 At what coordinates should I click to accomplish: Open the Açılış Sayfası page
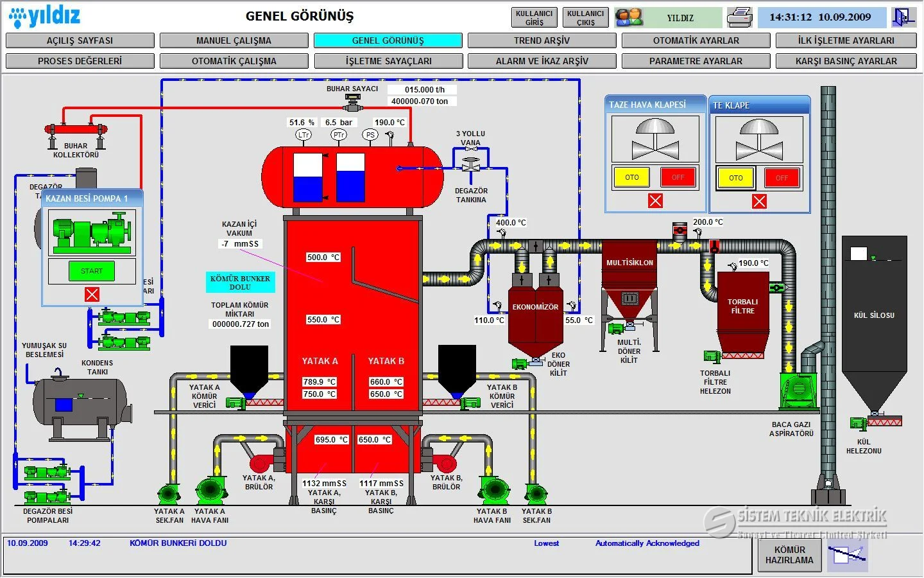[x=80, y=40]
